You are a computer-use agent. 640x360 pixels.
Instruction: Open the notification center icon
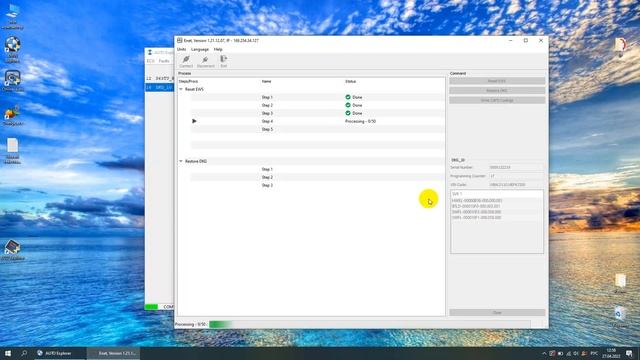[629, 353]
